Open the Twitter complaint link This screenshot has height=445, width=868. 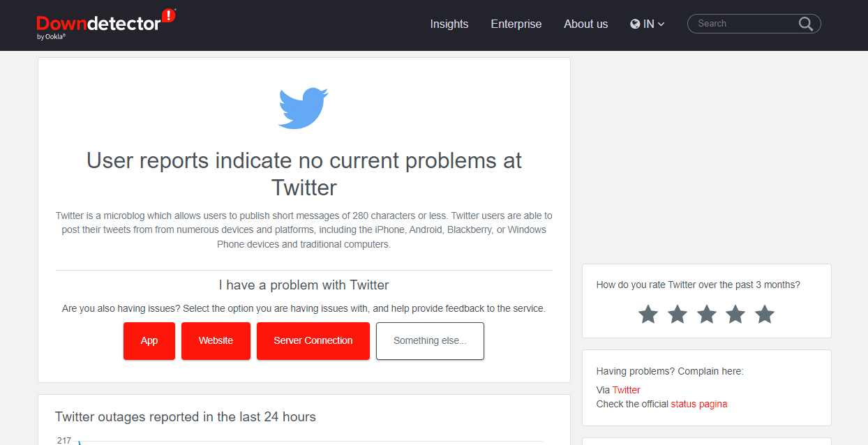626,390
